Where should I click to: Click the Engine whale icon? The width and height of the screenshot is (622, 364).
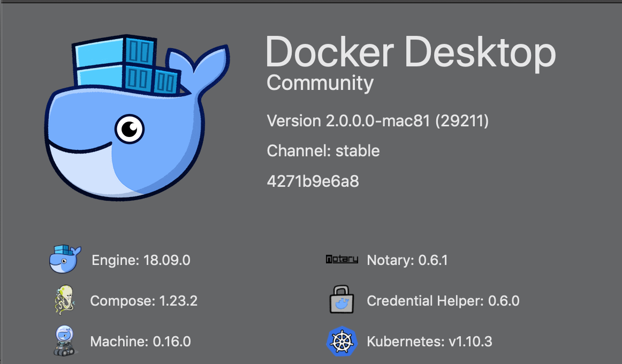pyautogui.click(x=65, y=259)
